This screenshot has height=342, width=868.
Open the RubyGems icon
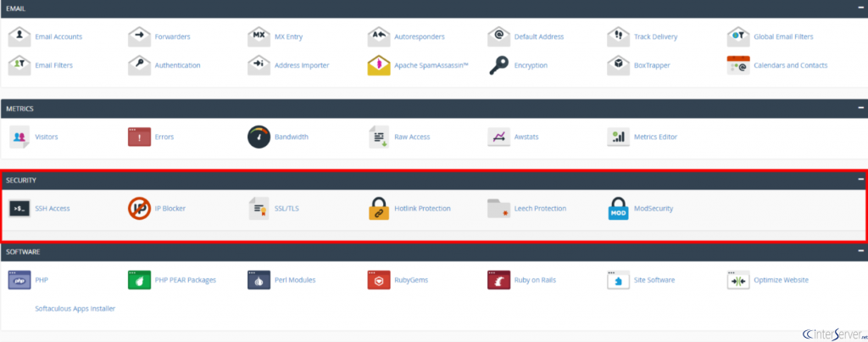(x=379, y=280)
